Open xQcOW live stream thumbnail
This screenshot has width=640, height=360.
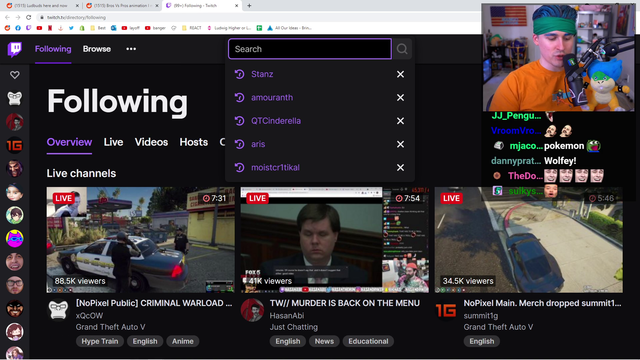tap(140, 240)
